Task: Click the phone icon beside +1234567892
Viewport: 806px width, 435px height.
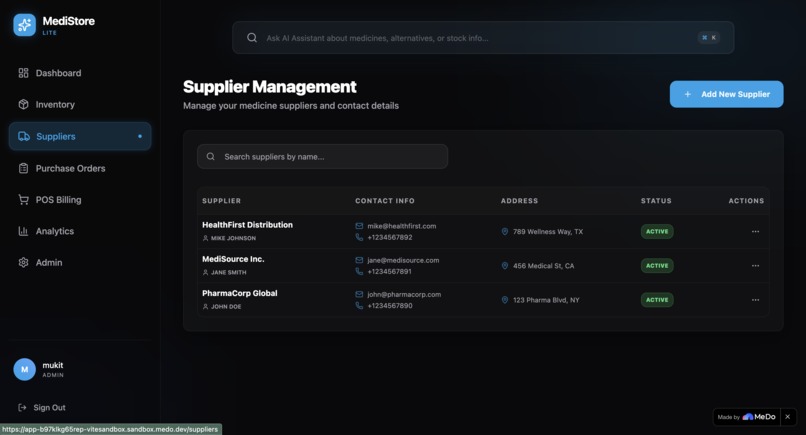Action: point(359,237)
